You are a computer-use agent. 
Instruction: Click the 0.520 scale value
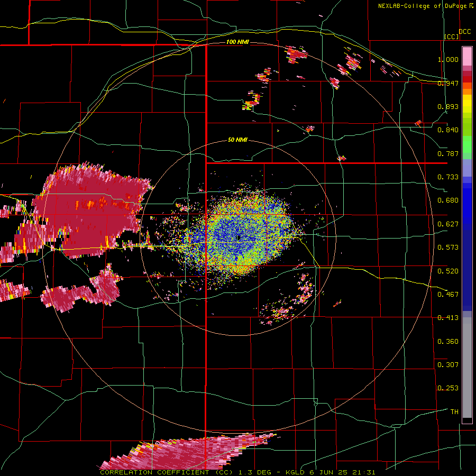[448, 271]
